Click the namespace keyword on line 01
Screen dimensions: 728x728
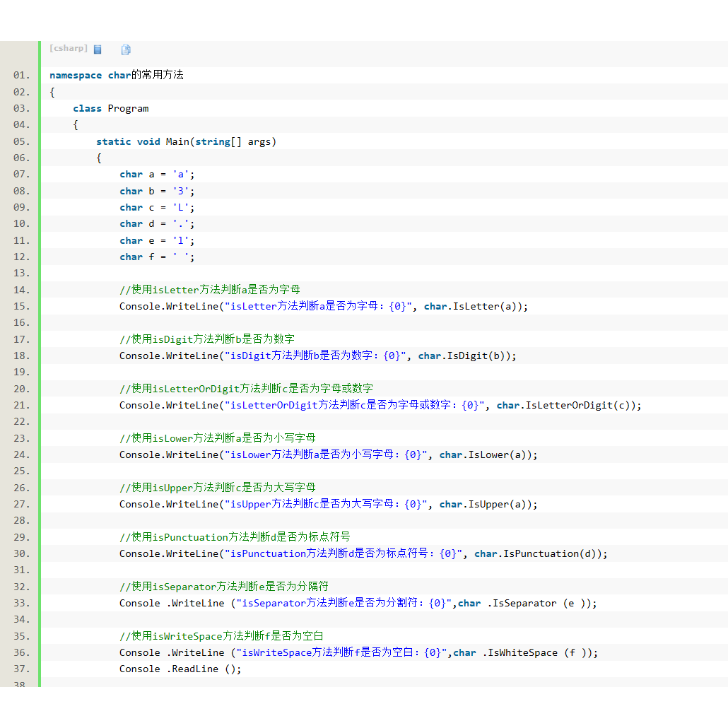(x=76, y=75)
